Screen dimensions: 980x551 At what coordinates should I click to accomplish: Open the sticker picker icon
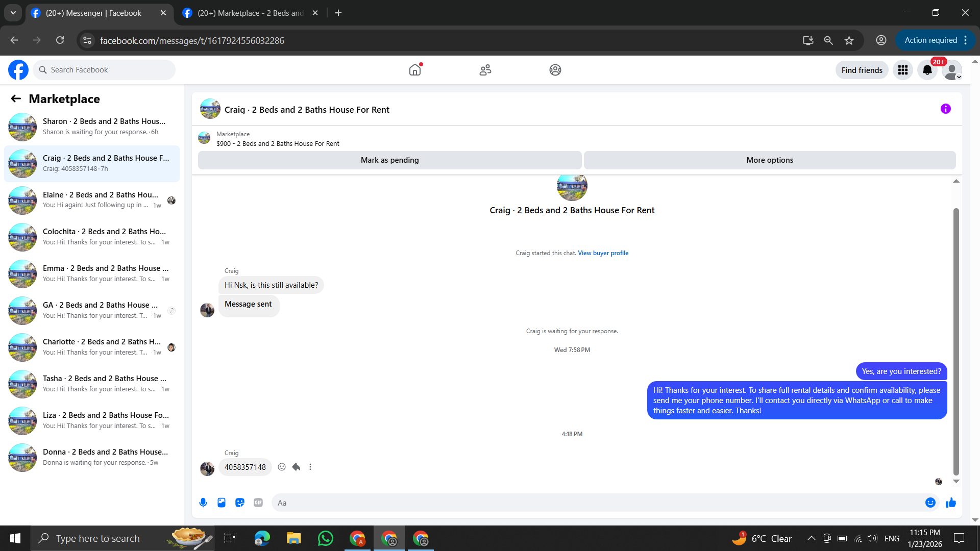(240, 503)
